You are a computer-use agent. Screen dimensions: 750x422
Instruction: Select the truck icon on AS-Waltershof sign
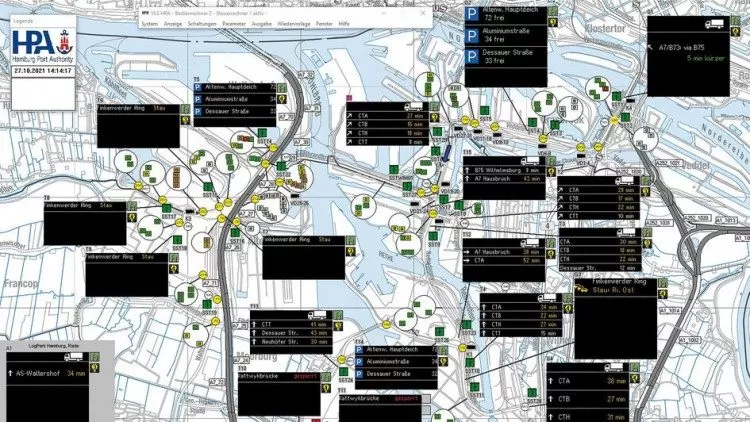(74, 357)
